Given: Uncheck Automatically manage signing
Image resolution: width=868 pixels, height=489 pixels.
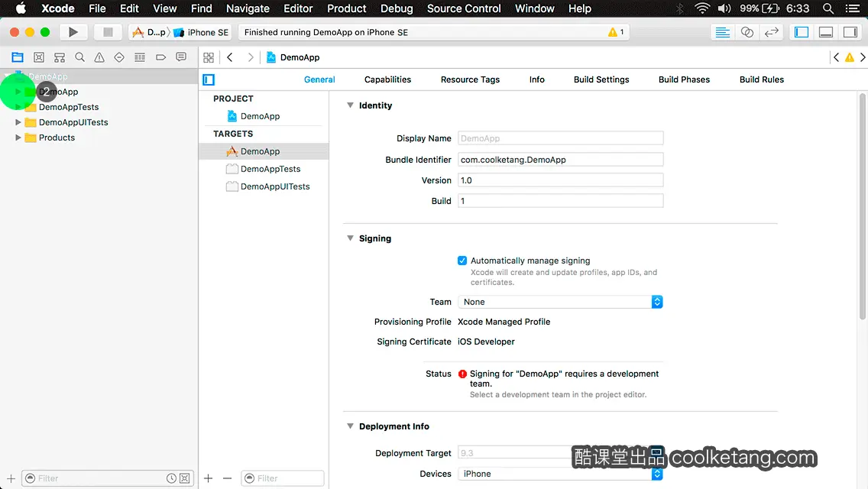Looking at the screenshot, I should (x=462, y=261).
